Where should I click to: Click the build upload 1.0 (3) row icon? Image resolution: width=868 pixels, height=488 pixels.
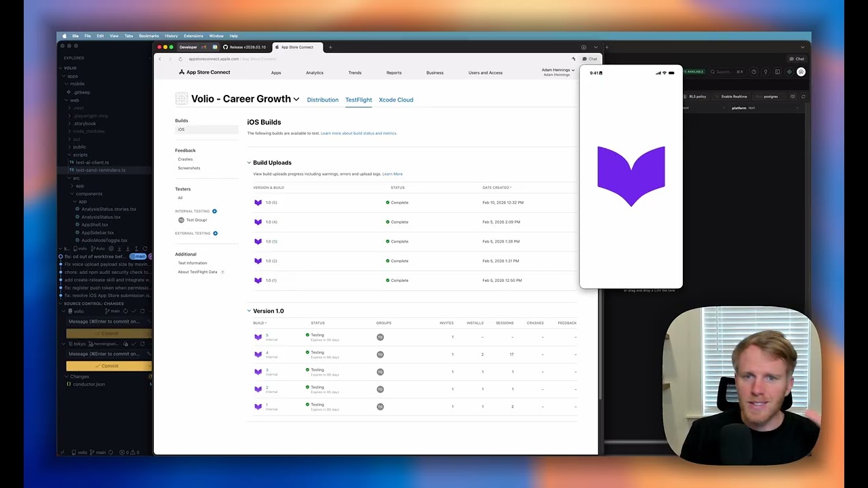tap(258, 241)
